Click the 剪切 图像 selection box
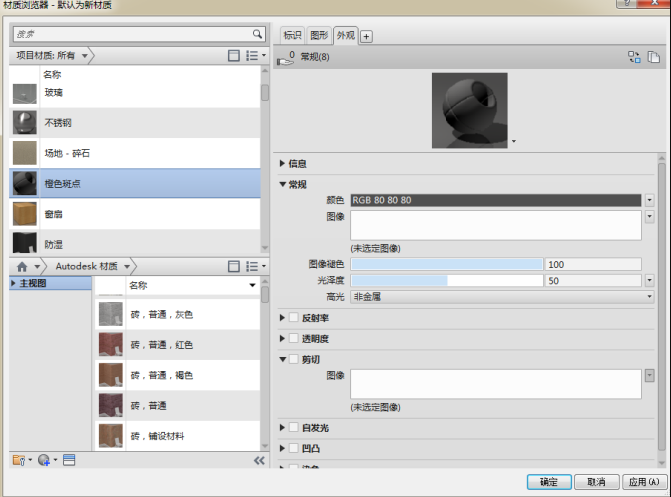 496,384
